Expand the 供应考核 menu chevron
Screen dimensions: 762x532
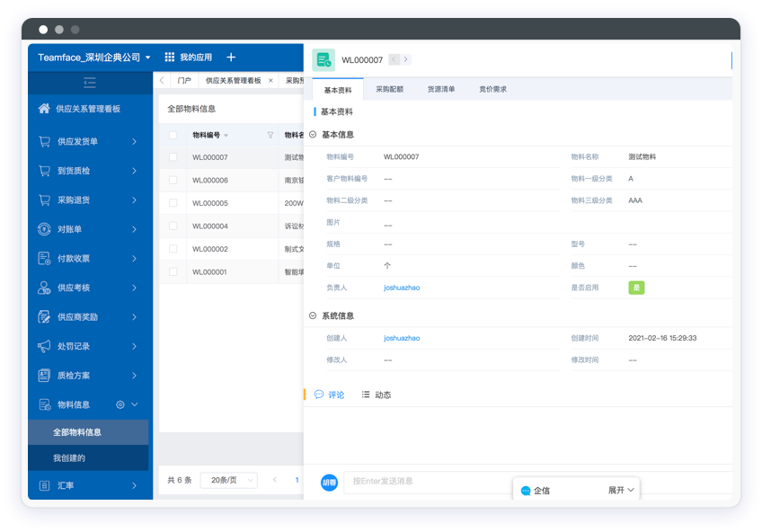[134, 288]
